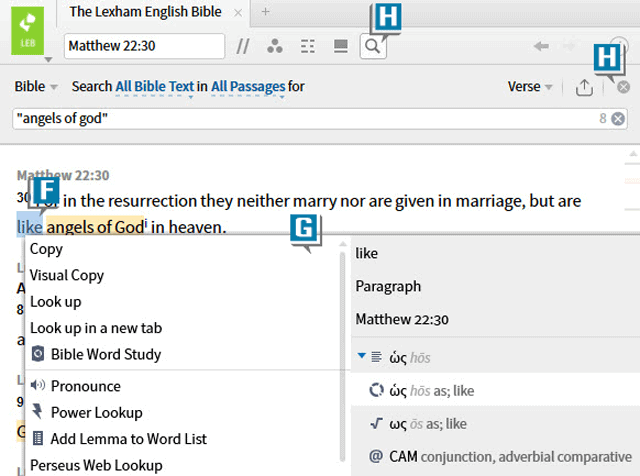The height and width of the screenshot is (476, 640).
Task: Click the export share icon
Action: (584, 87)
